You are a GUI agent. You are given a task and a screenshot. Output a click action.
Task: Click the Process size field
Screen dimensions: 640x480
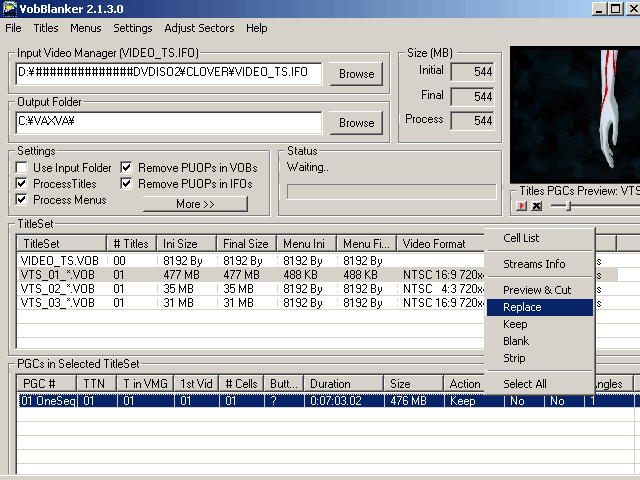[473, 121]
